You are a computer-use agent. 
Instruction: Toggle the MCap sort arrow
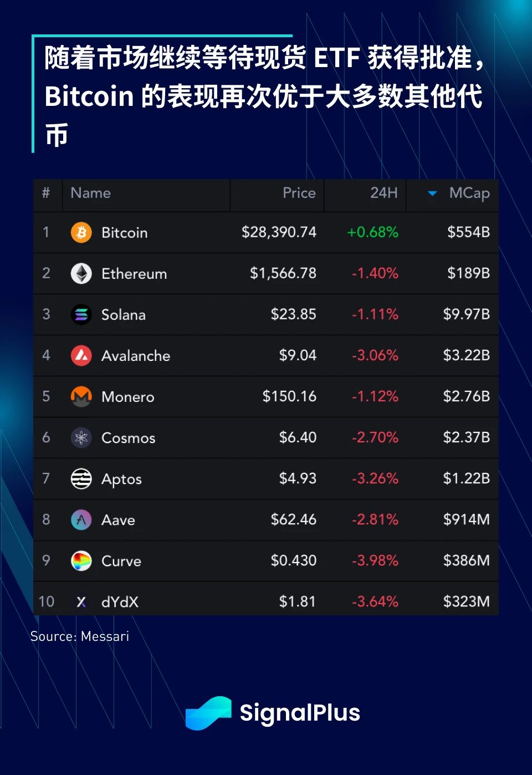coord(432,193)
